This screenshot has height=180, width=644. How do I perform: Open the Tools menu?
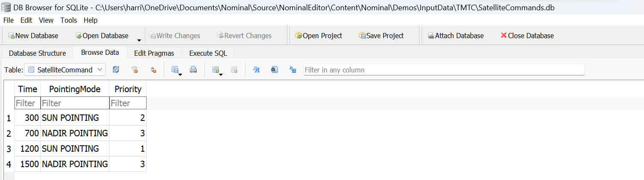pos(68,20)
